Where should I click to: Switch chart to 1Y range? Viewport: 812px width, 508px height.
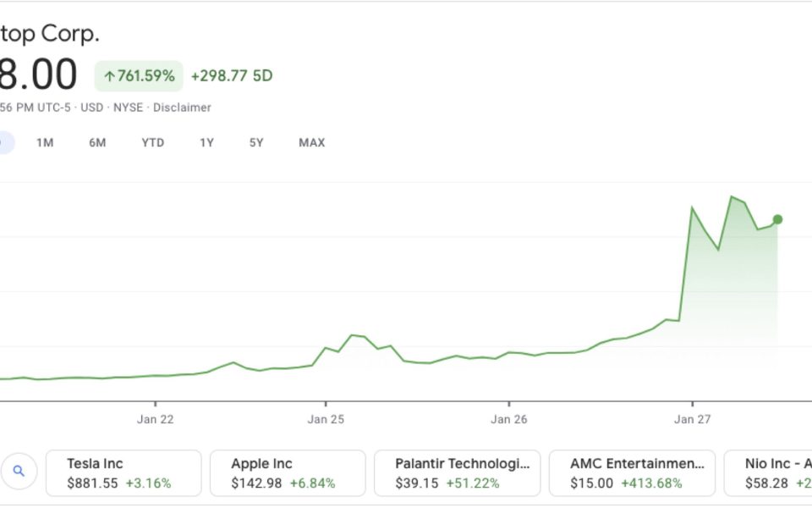[206, 142]
